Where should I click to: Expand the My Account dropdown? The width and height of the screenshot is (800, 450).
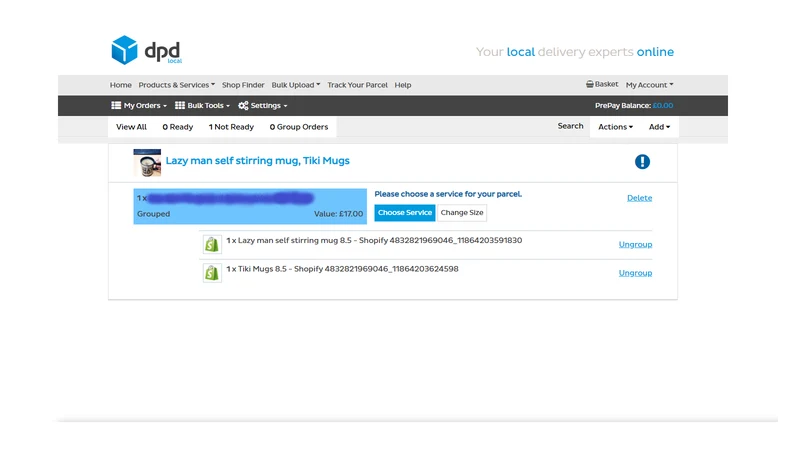[x=649, y=85]
